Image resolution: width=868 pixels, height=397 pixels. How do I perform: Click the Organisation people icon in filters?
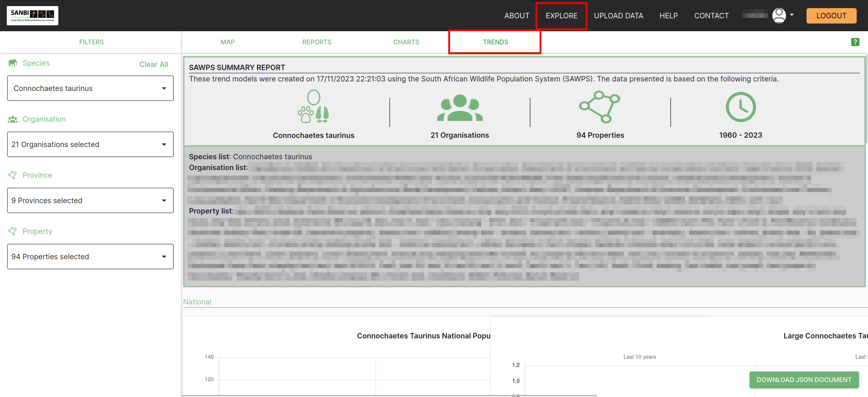pyautogui.click(x=12, y=119)
